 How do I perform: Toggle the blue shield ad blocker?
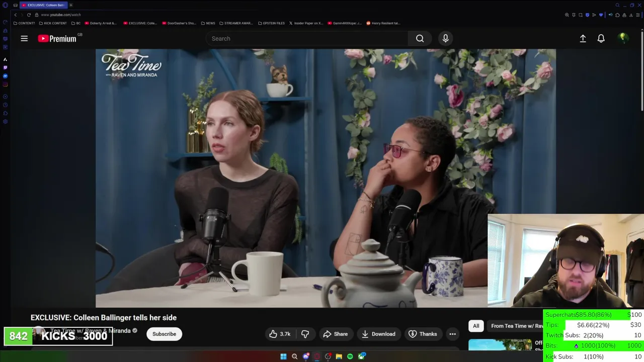pos(587,15)
